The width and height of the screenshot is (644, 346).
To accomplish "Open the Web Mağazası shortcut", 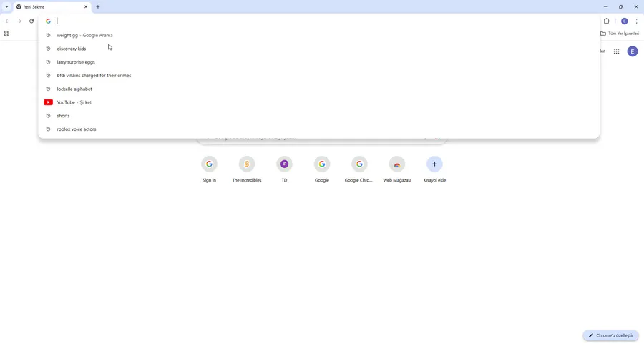I will [396, 169].
